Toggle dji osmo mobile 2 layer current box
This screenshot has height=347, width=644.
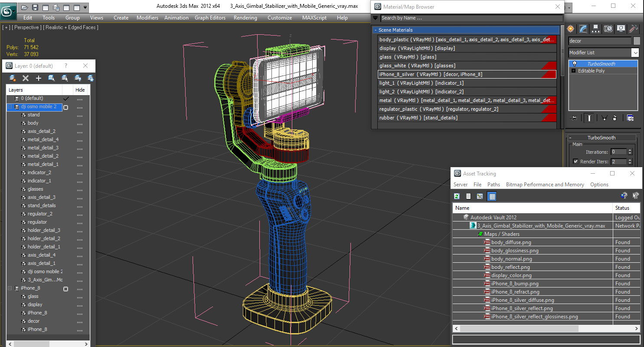65,107
